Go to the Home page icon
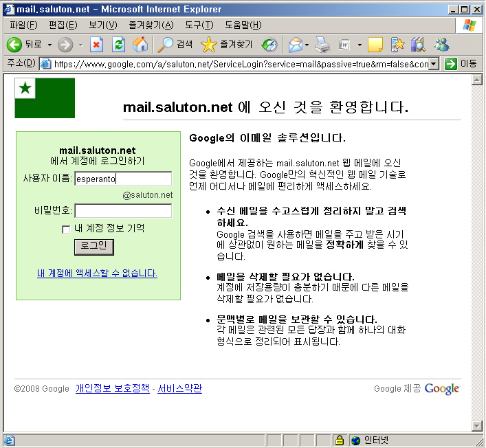Screen dimensions: 486x448 click(140, 45)
